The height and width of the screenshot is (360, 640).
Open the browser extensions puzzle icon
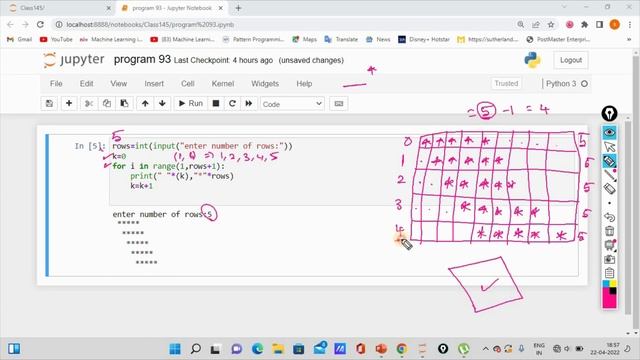(584, 24)
